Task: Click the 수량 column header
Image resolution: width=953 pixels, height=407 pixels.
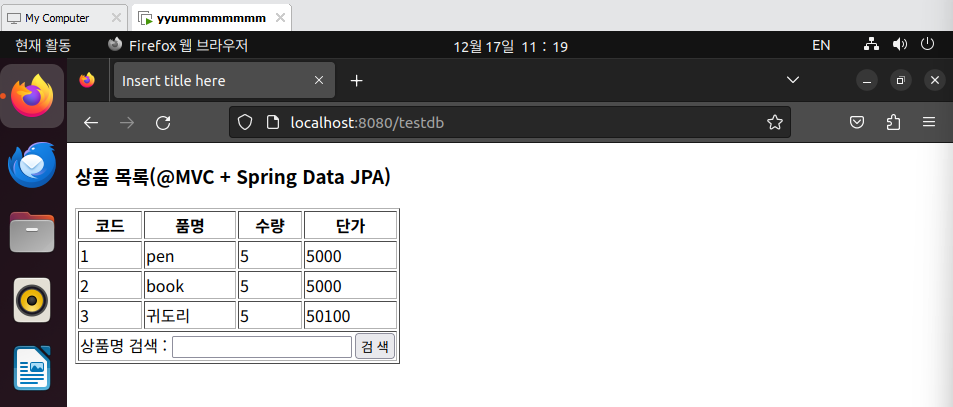Action: tap(270, 226)
